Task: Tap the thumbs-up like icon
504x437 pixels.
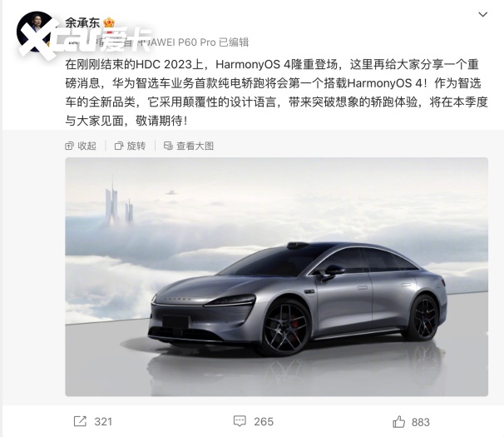Action: (x=399, y=421)
